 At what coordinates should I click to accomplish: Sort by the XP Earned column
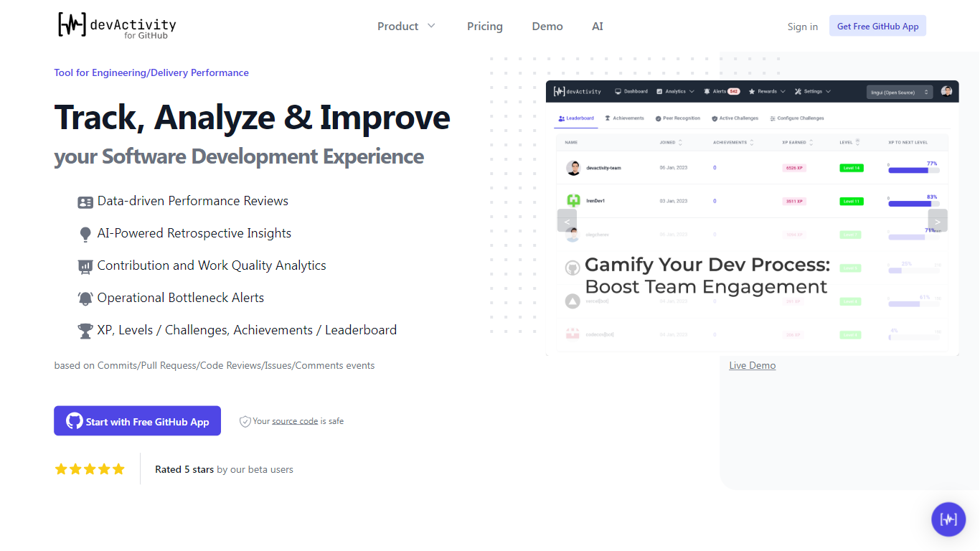798,142
